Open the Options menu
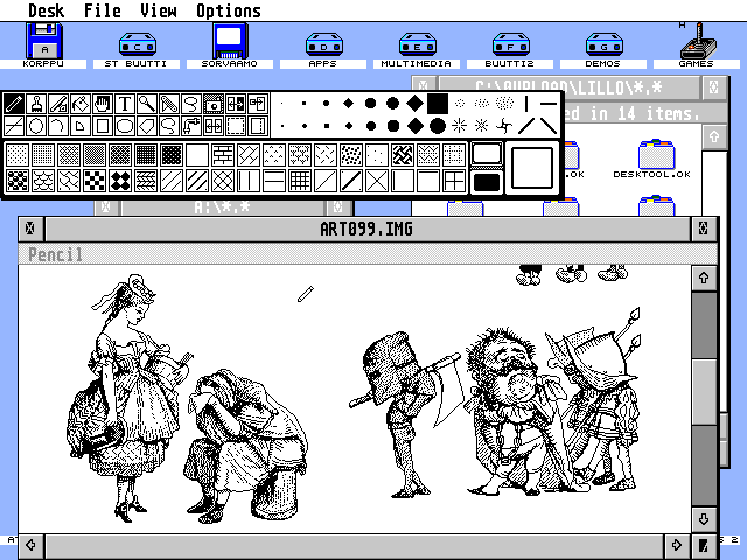Image resolution: width=747 pixels, height=560 pixels. point(228,9)
